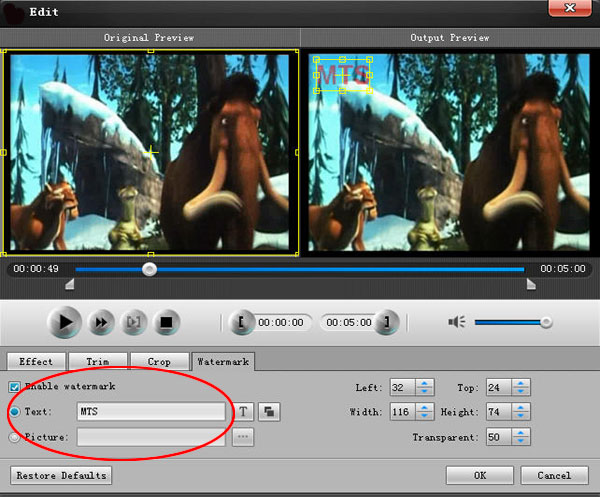Click the trim start time 00:00:00 field

(281, 323)
